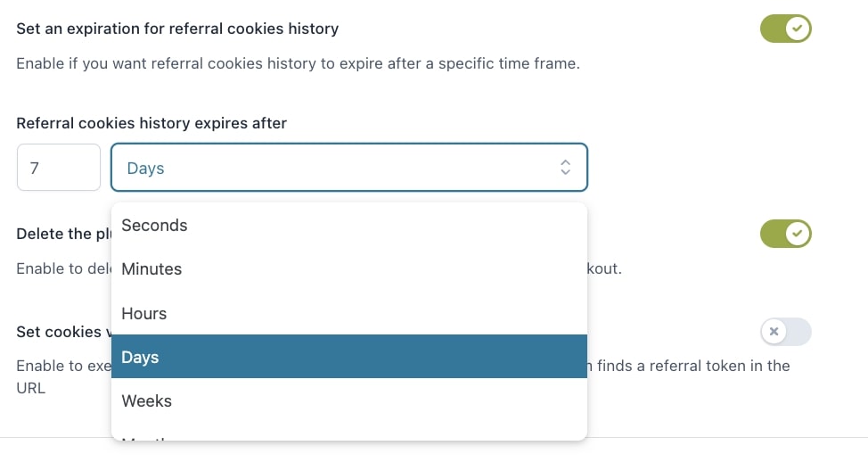Click the X icon on the disabled switch knob
This screenshot has height=462, width=868.
[x=774, y=332]
